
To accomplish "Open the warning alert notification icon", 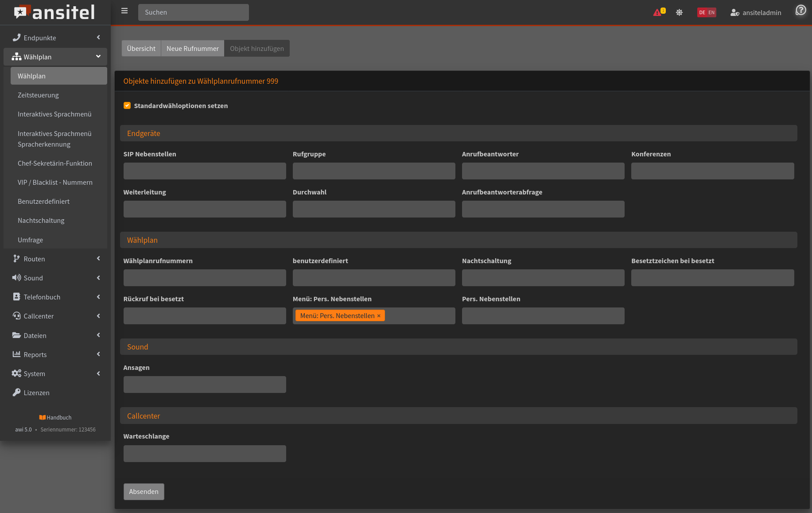I will point(657,12).
